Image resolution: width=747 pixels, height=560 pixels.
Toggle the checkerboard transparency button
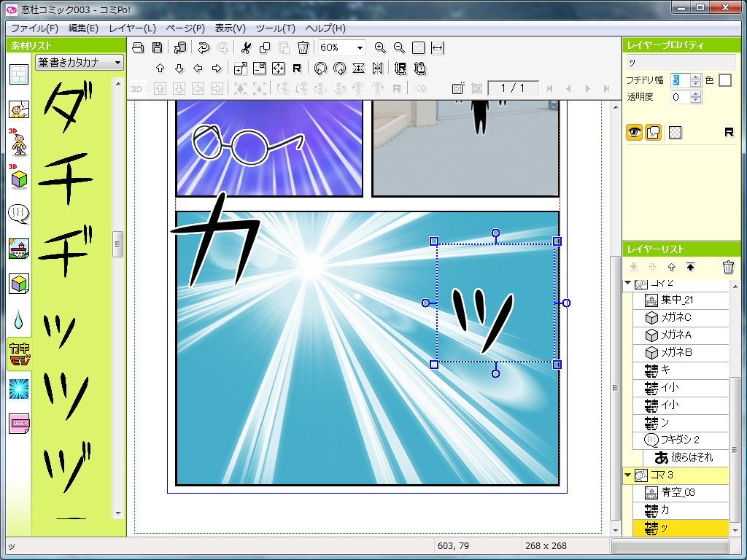(x=675, y=133)
